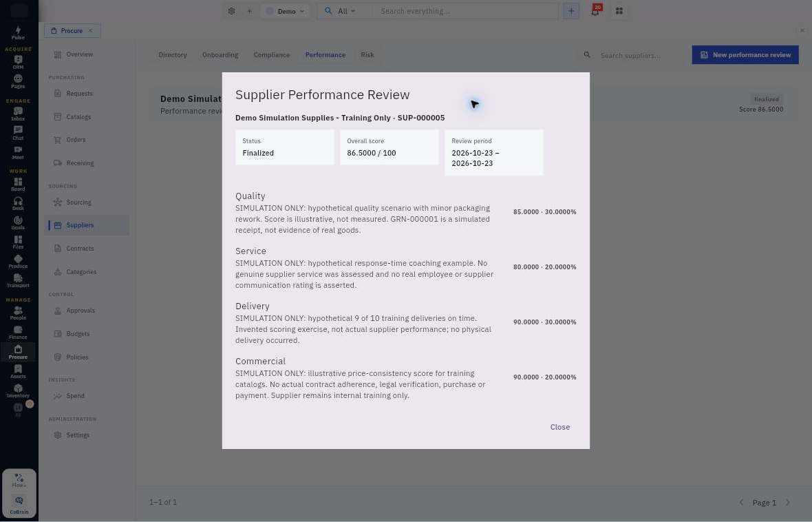Close the performance review dialog

[x=560, y=427]
